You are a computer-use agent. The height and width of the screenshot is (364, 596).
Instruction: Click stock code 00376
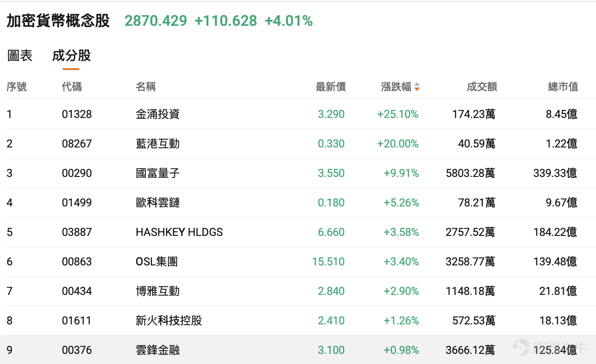[x=77, y=350]
